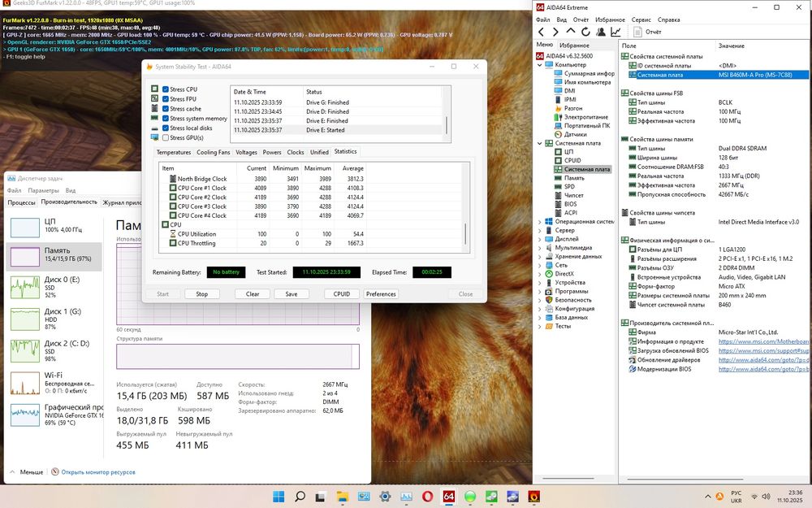Switch to Cooling Fans tab
This screenshot has height=508, width=812.
(x=213, y=153)
